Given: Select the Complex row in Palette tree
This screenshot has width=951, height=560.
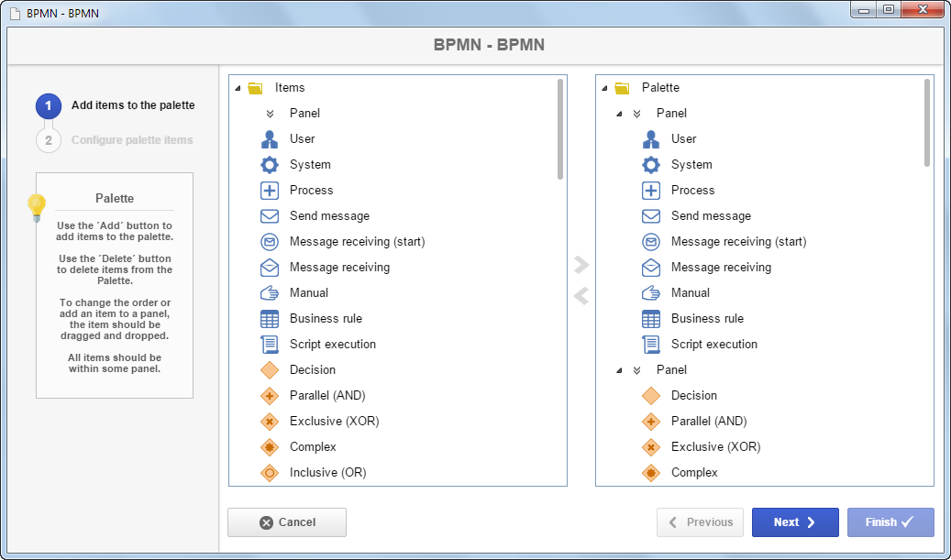Looking at the screenshot, I should coord(764,472).
